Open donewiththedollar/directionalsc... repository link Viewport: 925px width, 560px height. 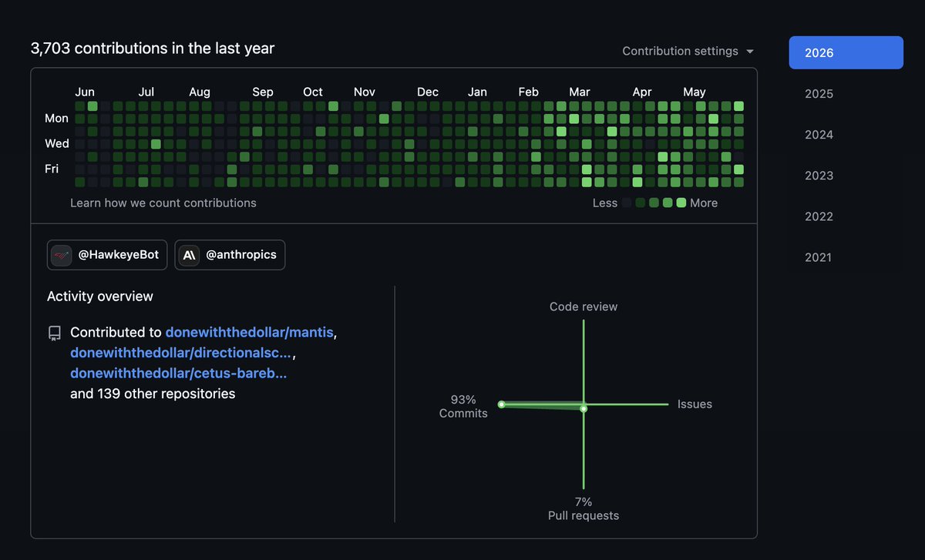[181, 353]
